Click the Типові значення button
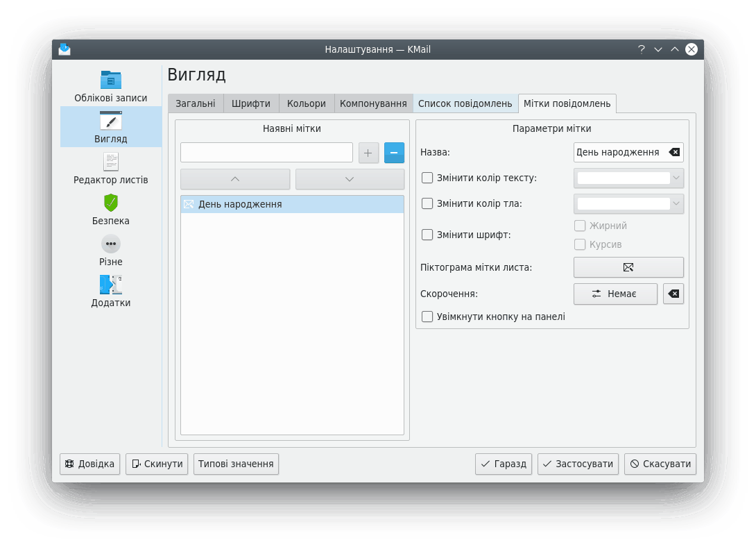Screen dimensions: 756x547 coord(236,464)
